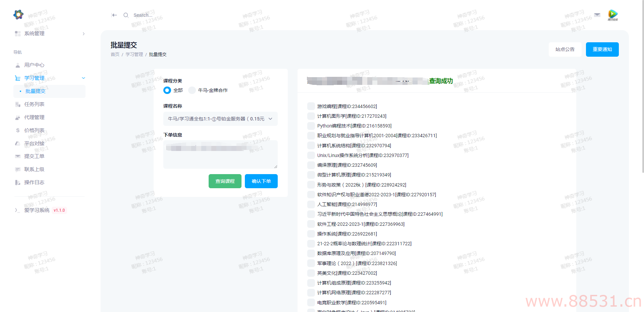Select the 牛马-金牌合作 radio option
The width and height of the screenshot is (644, 312).
click(192, 90)
